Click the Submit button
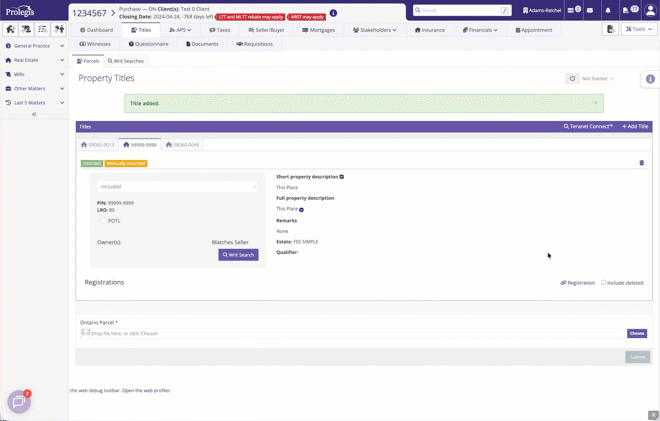This screenshot has width=660, height=421. click(x=637, y=357)
